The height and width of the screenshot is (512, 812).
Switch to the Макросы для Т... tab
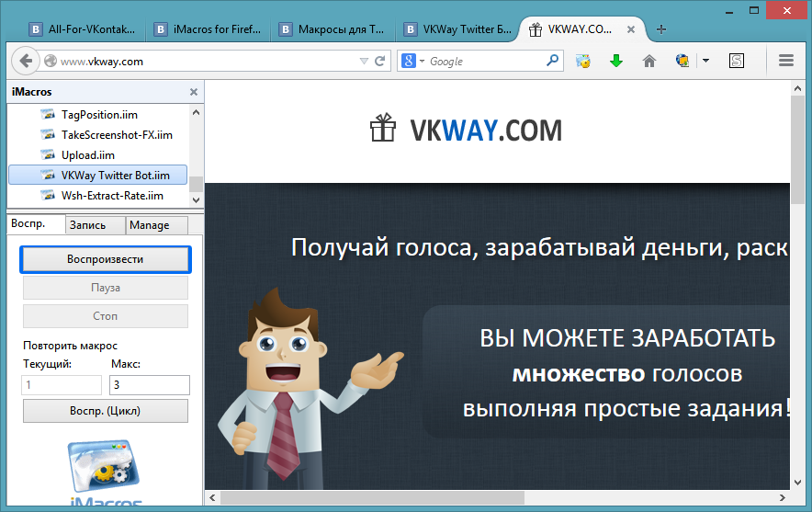(x=333, y=29)
